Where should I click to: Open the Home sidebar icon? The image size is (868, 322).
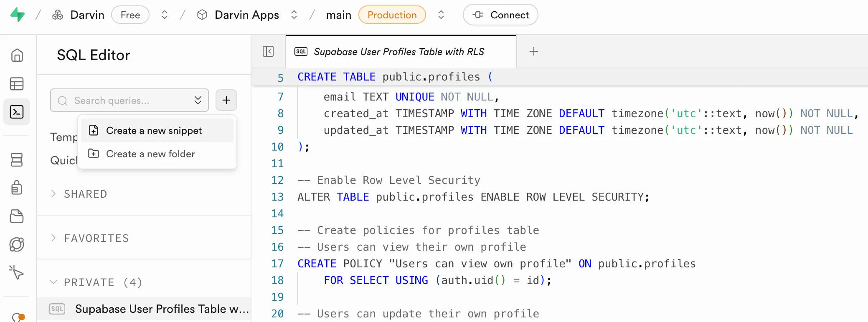click(x=17, y=55)
